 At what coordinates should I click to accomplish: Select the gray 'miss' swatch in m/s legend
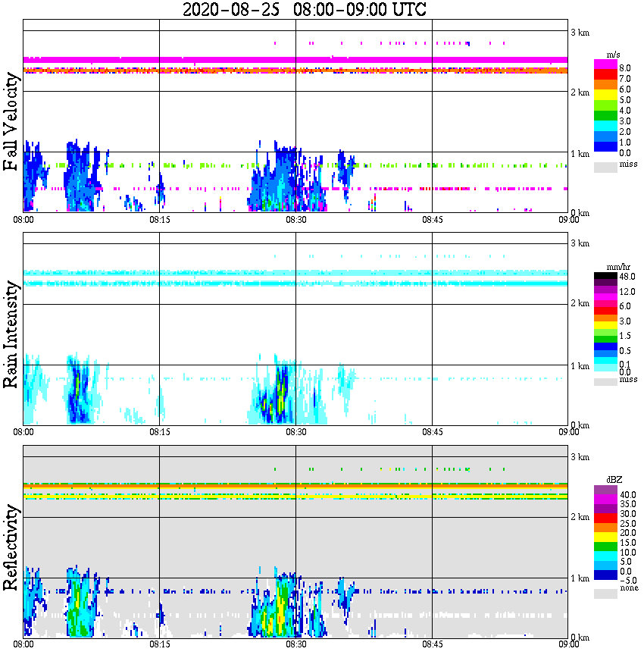[x=605, y=167]
